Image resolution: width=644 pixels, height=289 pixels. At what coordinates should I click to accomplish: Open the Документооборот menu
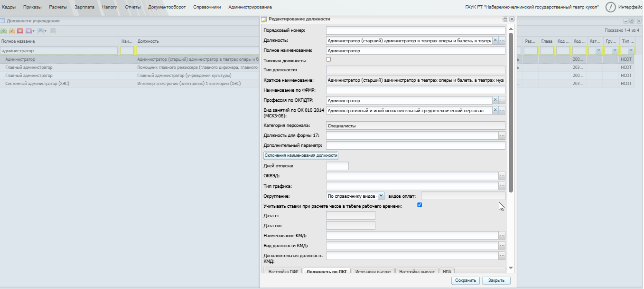pyautogui.click(x=167, y=7)
